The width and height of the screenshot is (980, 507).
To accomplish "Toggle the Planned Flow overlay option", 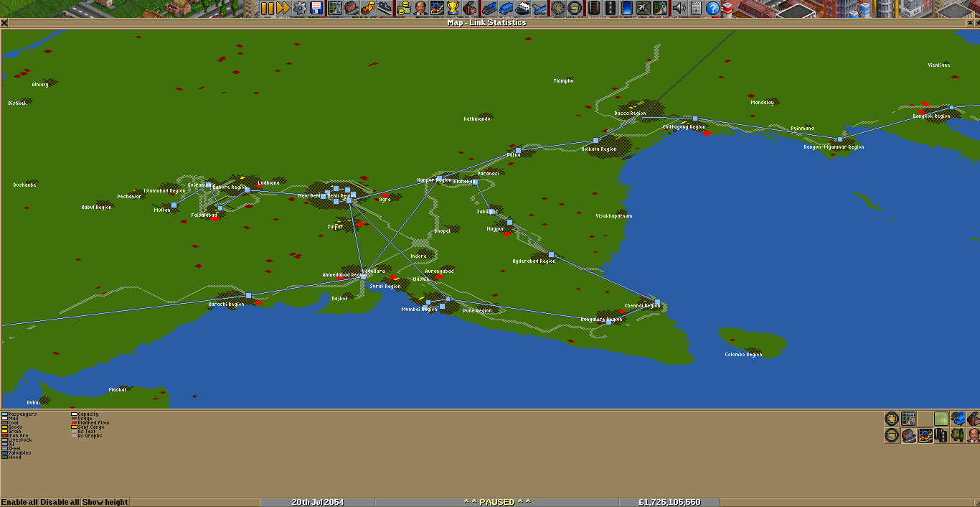I will click(90, 423).
